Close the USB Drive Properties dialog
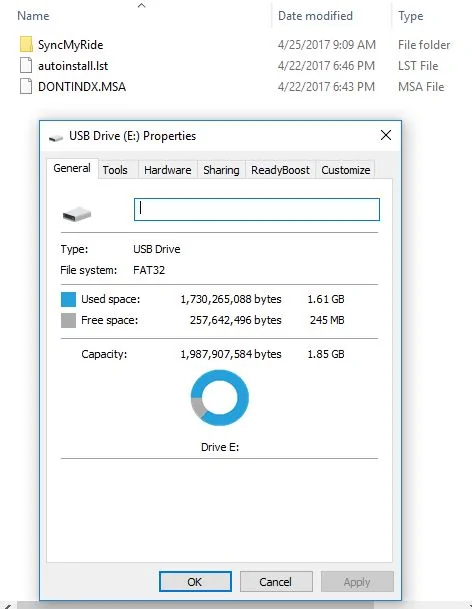The image size is (472, 609). (x=386, y=135)
